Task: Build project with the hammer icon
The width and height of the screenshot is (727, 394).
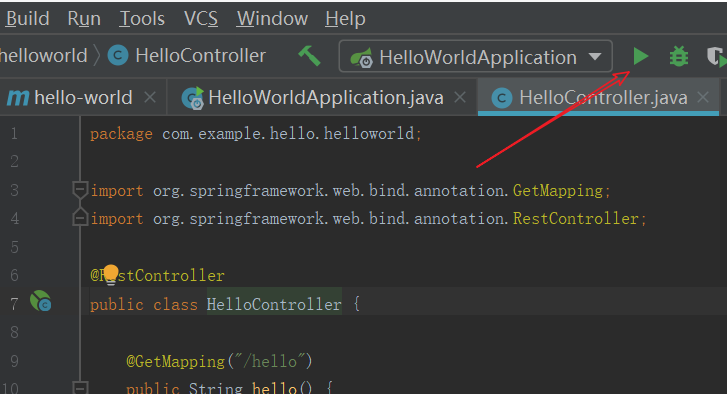Action: click(309, 56)
